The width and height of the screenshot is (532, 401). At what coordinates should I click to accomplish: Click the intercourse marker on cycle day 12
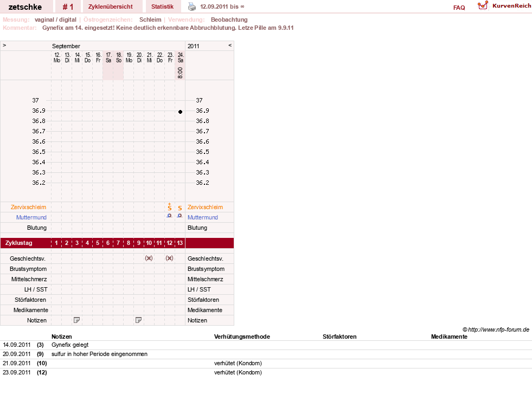pos(169,258)
